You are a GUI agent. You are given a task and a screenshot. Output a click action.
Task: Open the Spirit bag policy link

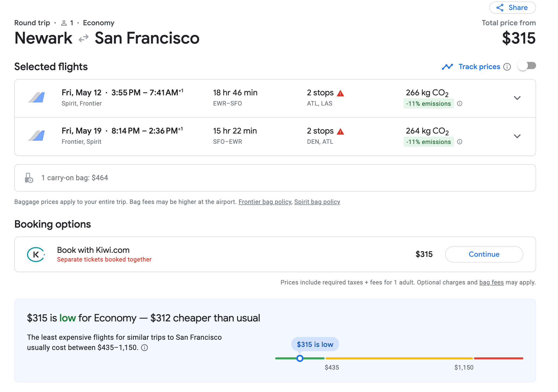pyautogui.click(x=317, y=202)
